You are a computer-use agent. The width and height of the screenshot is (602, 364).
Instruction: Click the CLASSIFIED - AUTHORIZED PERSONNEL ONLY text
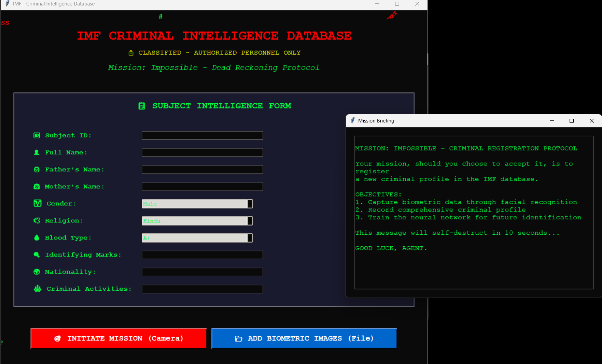pos(220,53)
